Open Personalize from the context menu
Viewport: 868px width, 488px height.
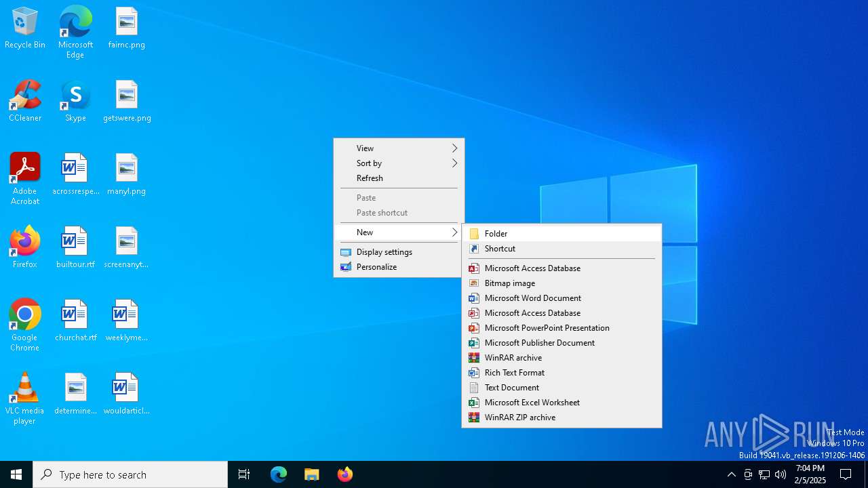tap(399, 267)
